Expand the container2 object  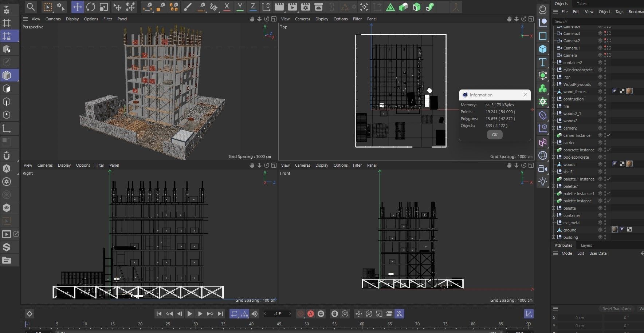[554, 63]
